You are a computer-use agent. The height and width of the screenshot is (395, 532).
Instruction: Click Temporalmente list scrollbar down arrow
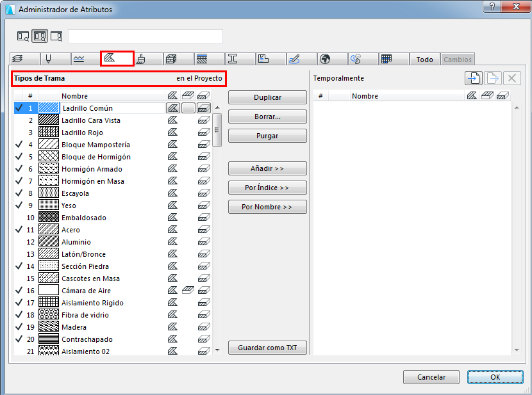coord(517,350)
